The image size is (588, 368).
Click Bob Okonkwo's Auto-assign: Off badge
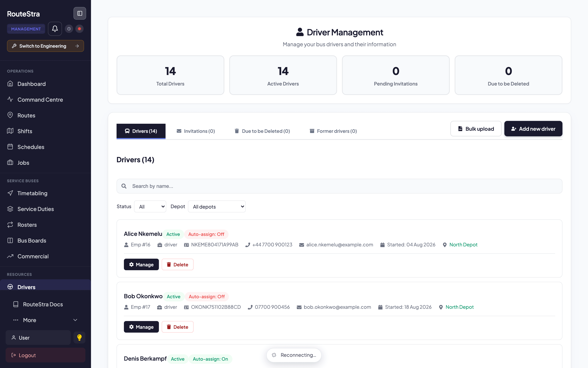pos(207,297)
